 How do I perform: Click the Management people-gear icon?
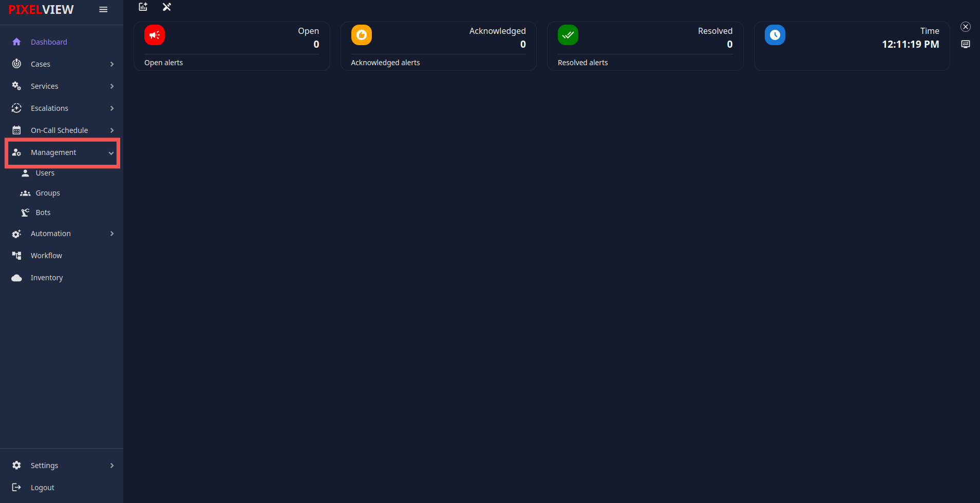coord(16,152)
